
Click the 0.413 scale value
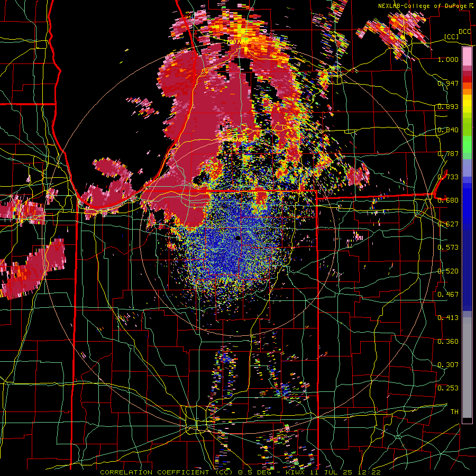click(x=448, y=317)
